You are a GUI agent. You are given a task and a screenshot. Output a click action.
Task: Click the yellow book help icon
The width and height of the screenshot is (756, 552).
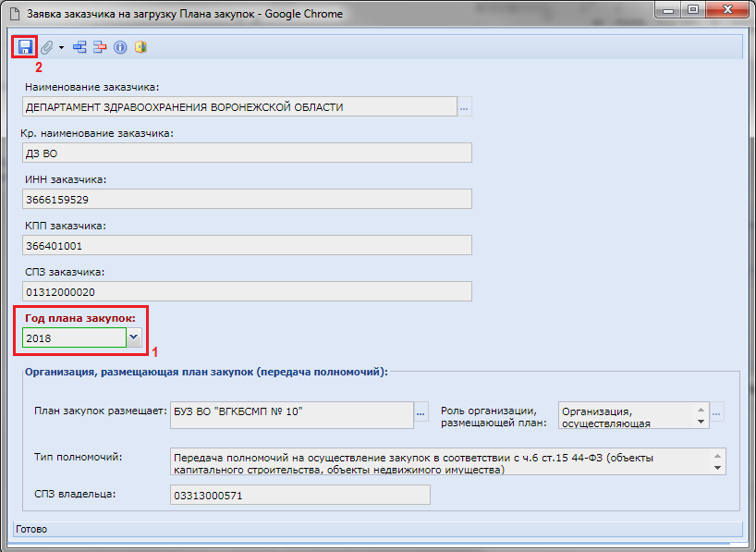tap(140, 47)
